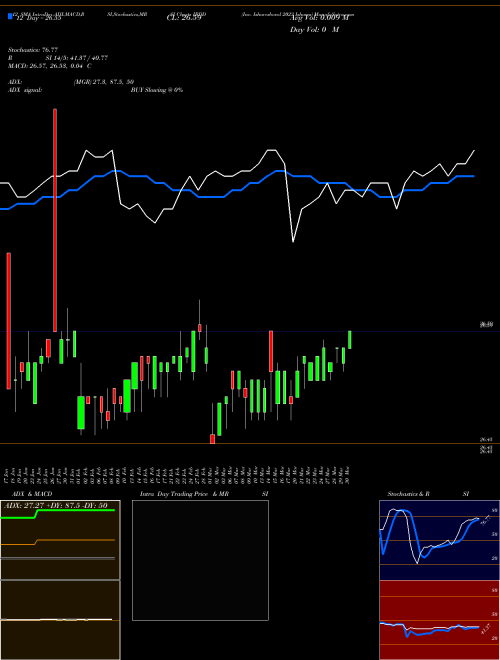This screenshot has width=500, height=660.
Task: Click the blue stochastics mini chart
Action: coord(439,540)
